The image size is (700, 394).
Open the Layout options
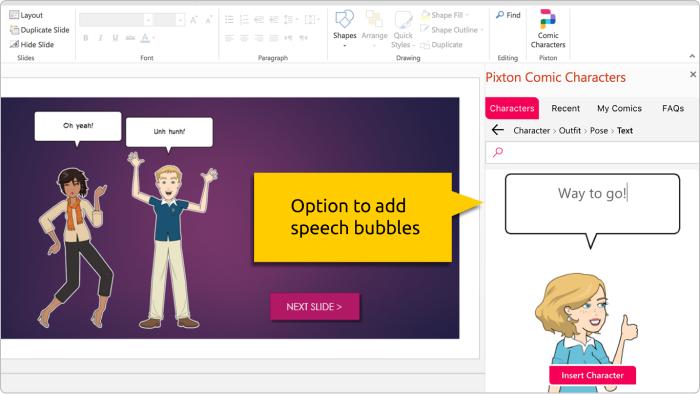coord(26,15)
